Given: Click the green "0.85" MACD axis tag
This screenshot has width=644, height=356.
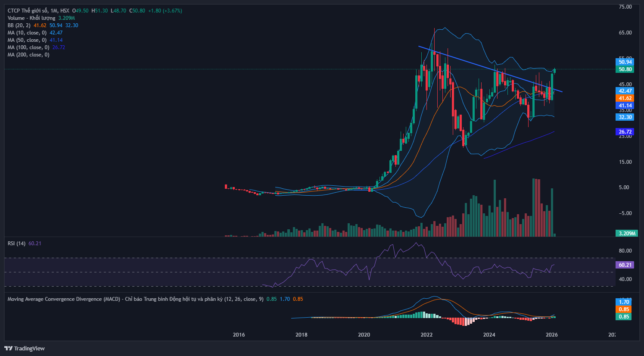Looking at the screenshot, I should coord(624,317).
